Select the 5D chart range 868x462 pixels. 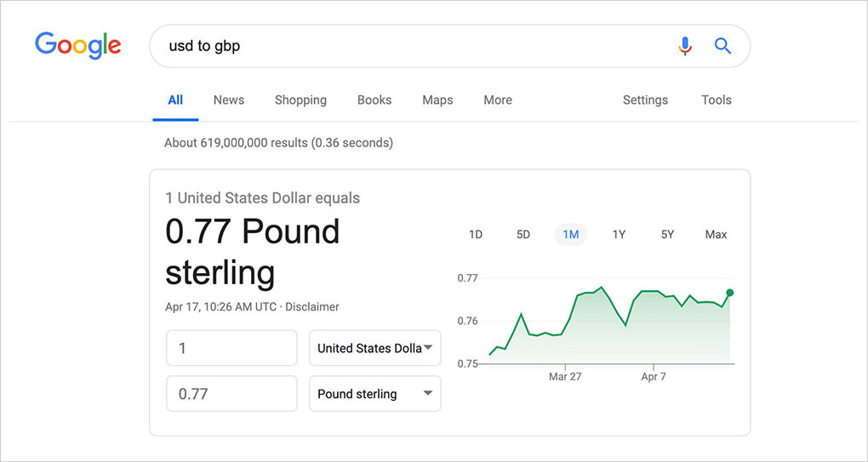tap(523, 235)
